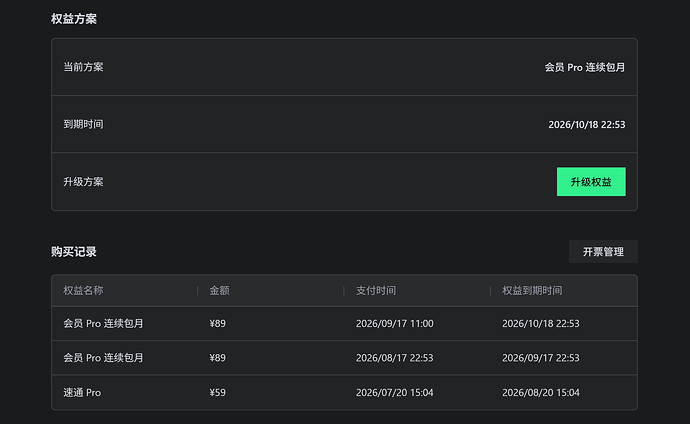Click the 到期时间 row label
Screen dimensions: 690x424
(83, 124)
